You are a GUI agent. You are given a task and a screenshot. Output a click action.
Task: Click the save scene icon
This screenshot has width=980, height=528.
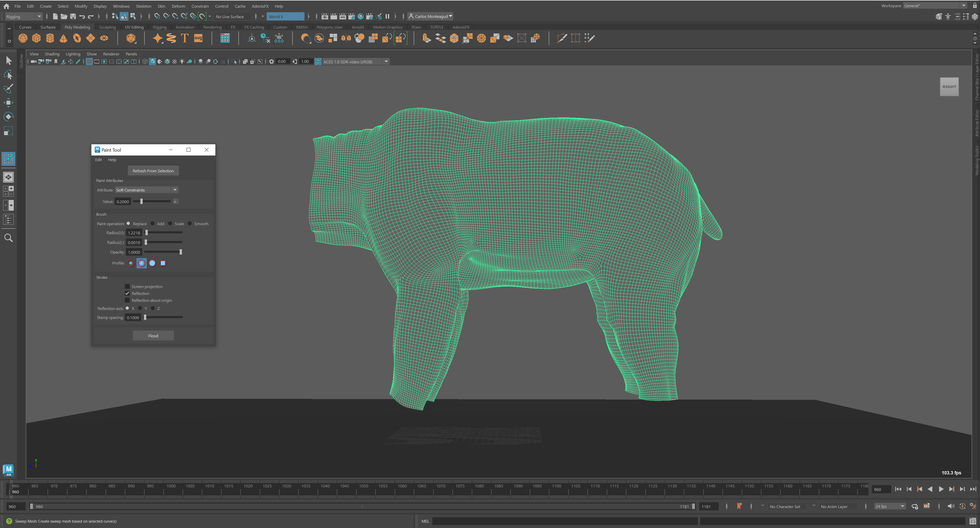(73, 16)
